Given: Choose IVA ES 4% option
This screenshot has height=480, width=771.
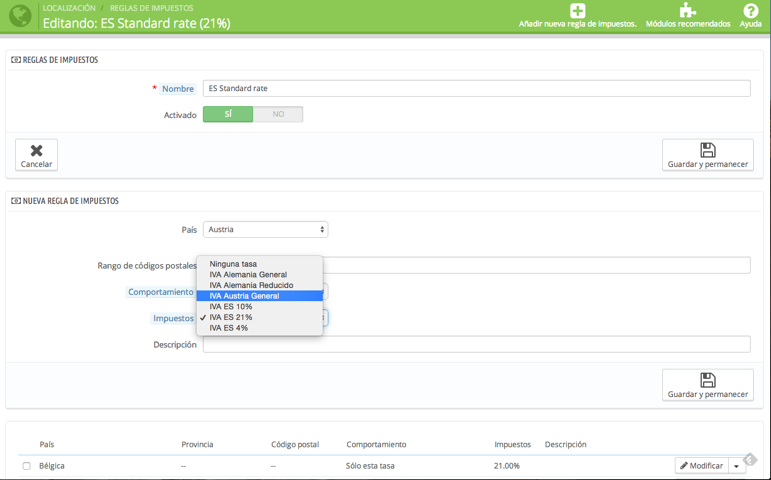Looking at the screenshot, I should [260, 328].
